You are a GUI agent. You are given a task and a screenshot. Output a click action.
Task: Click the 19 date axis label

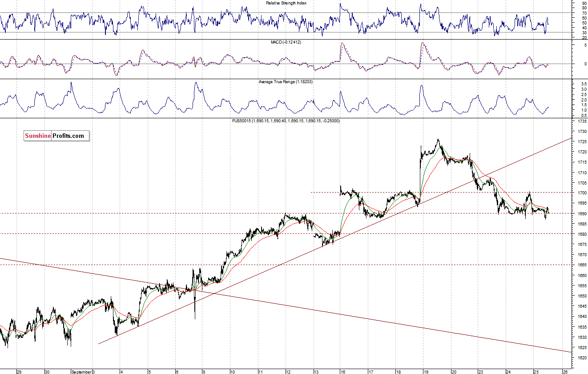click(426, 371)
